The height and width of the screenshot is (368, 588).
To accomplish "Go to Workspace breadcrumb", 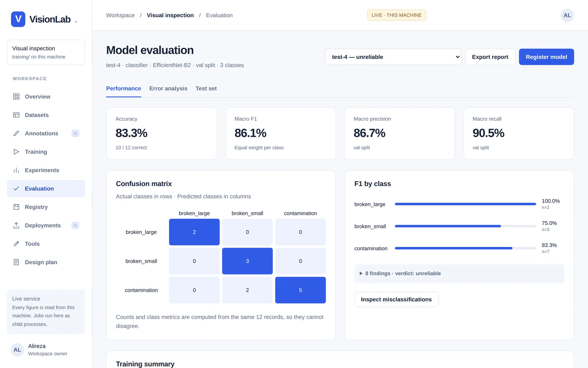I will (120, 15).
